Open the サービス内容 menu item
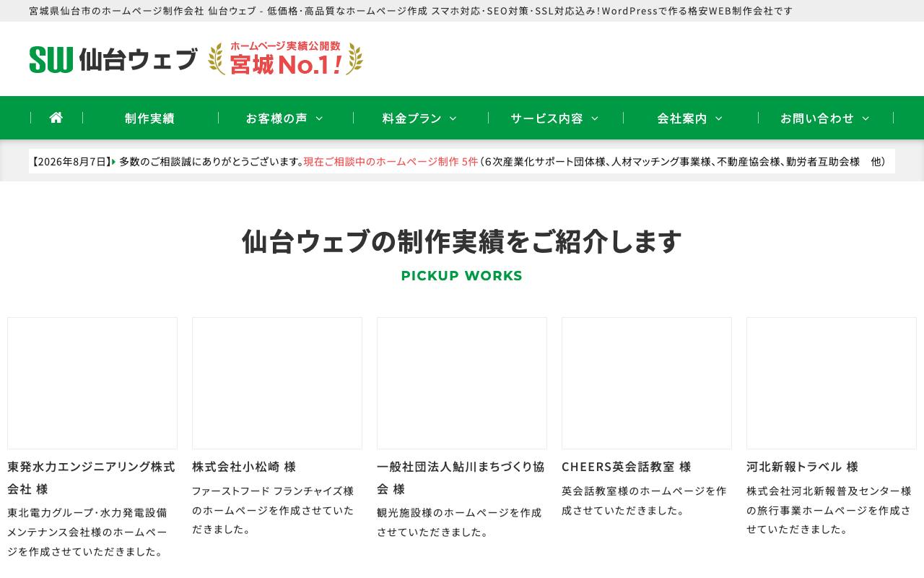 pyautogui.click(x=546, y=118)
